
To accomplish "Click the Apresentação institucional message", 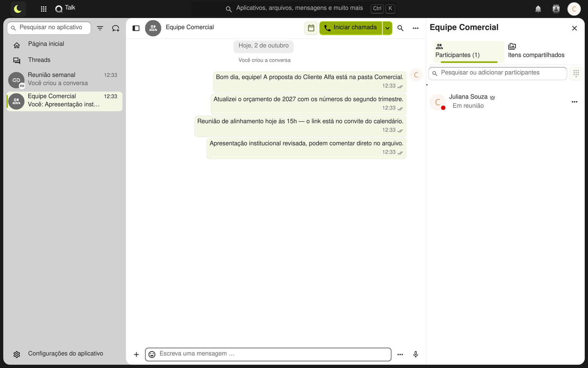I will pos(306,148).
